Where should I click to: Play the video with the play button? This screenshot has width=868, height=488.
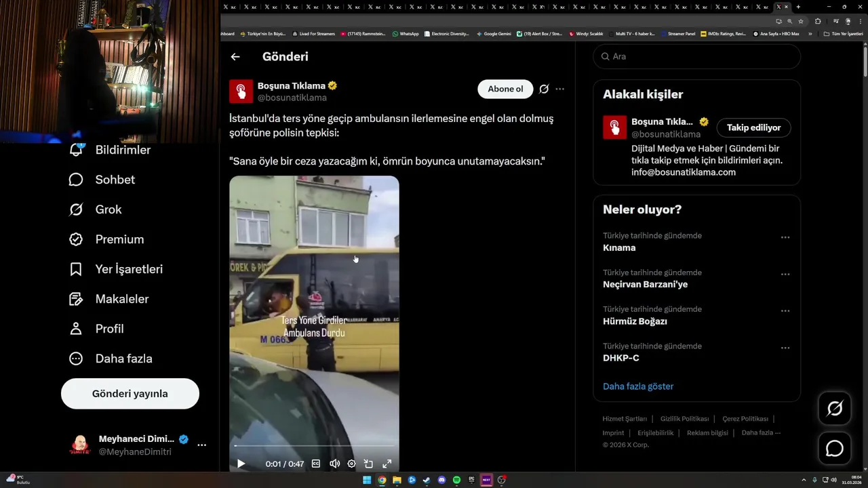[x=241, y=464]
